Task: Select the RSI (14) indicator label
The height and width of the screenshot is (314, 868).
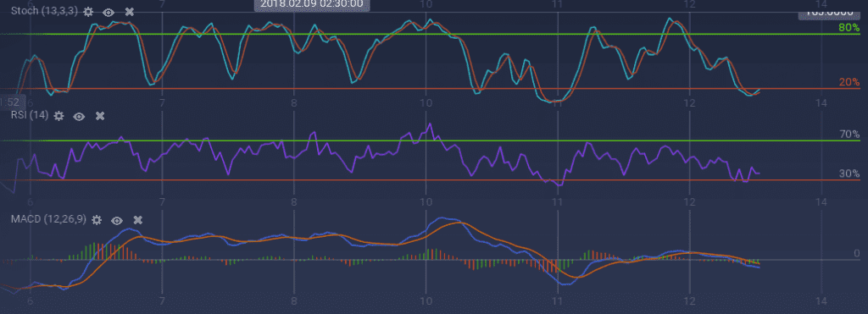Action: (30, 115)
